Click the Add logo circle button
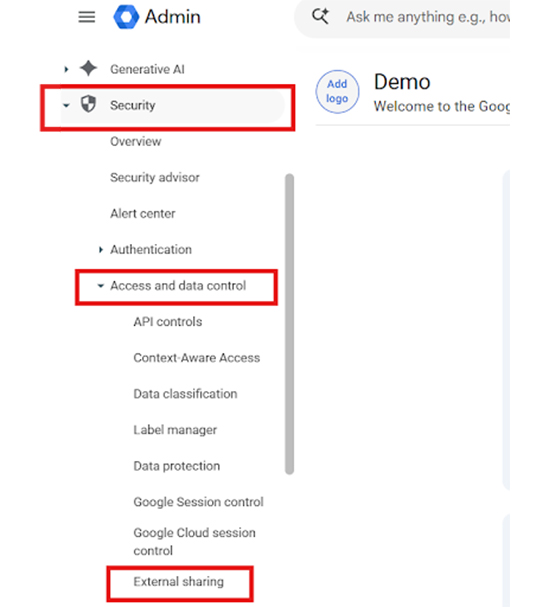 tap(337, 91)
